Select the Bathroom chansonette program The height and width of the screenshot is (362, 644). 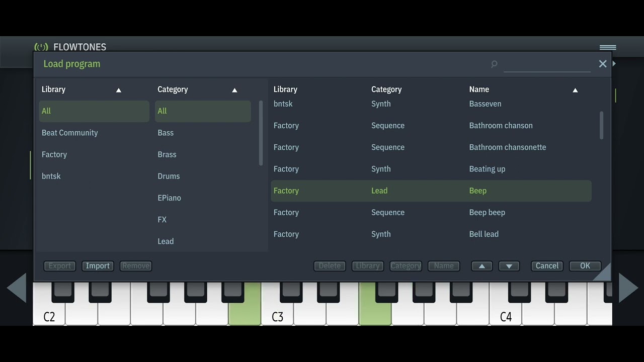[x=431, y=147]
